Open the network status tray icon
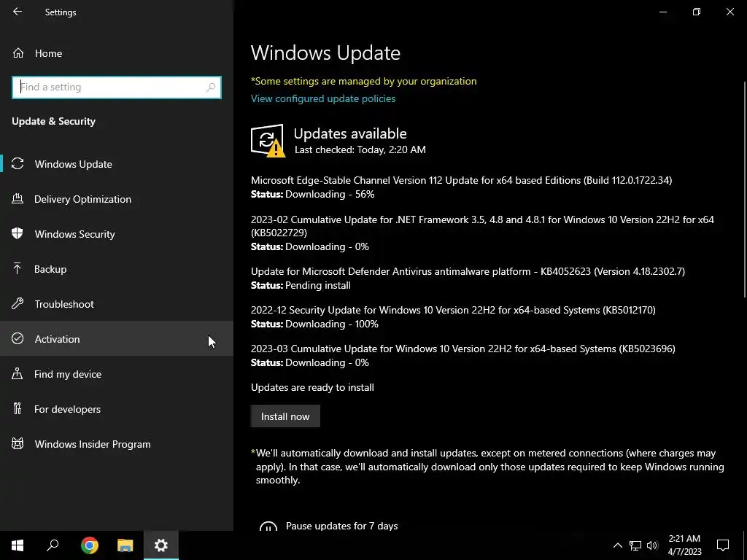This screenshot has height=560, width=747. [635, 545]
